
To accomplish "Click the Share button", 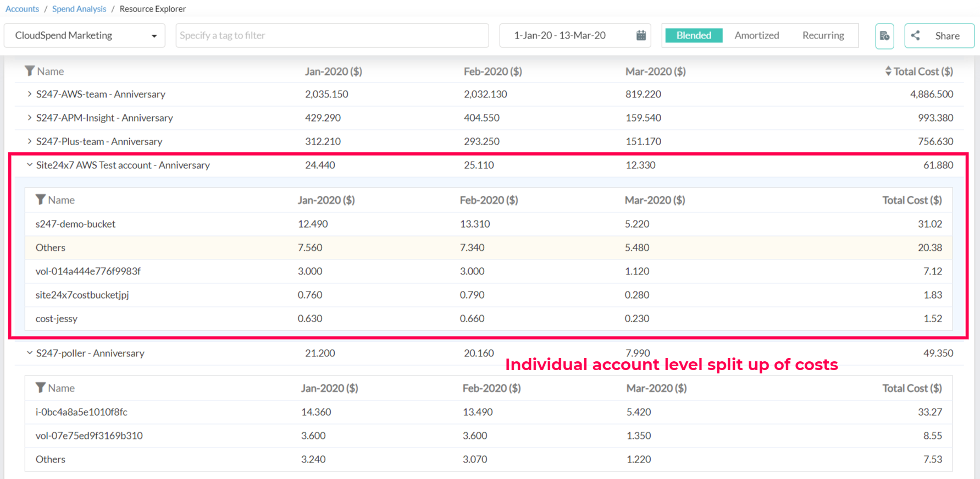I will click(939, 36).
